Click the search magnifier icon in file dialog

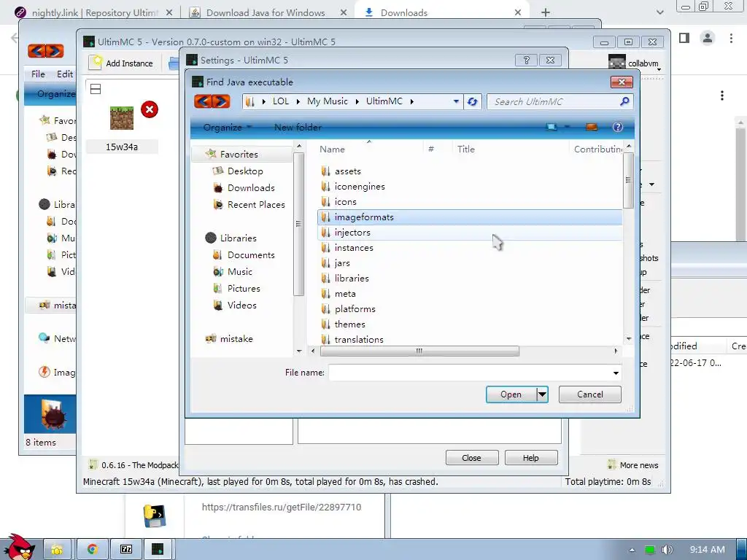coord(624,101)
